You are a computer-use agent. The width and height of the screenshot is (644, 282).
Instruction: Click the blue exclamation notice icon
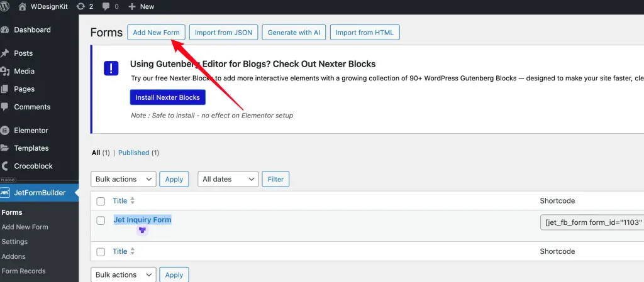pyautogui.click(x=111, y=68)
